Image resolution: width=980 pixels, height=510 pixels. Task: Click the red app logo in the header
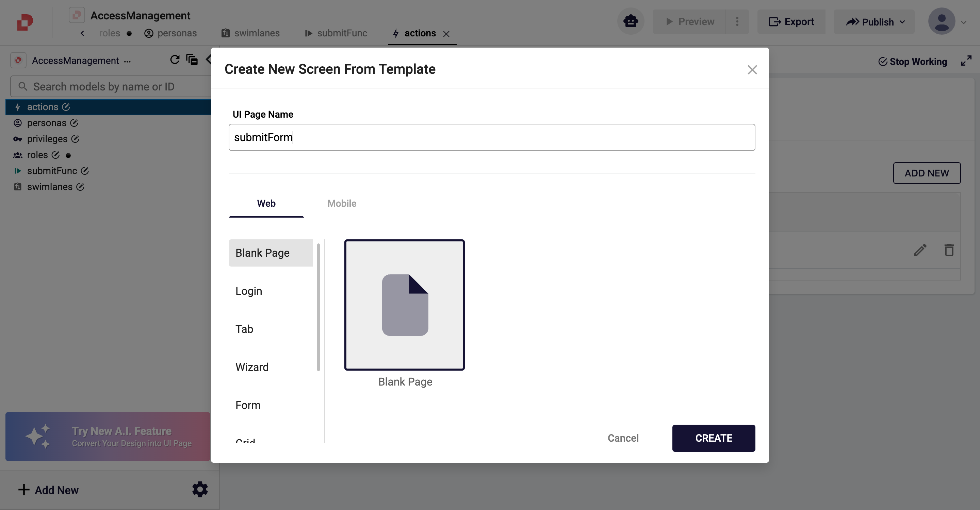25,22
